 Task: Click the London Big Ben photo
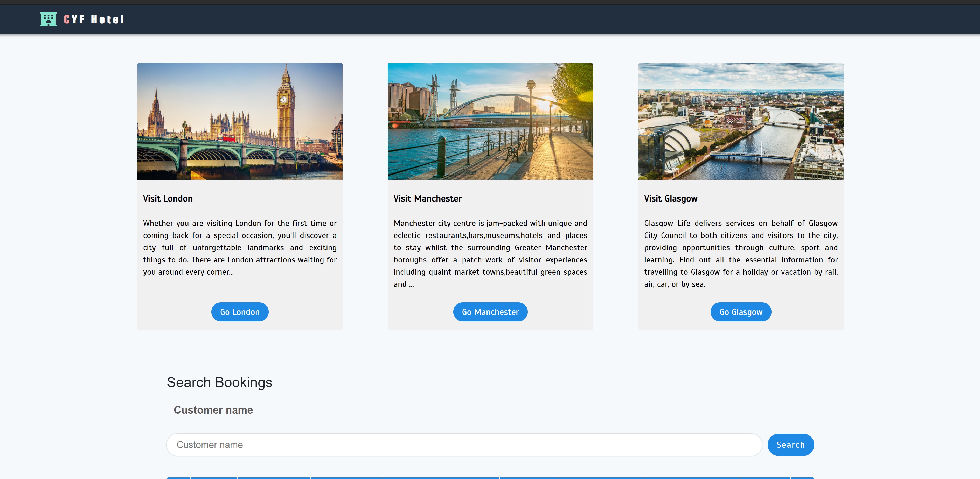[x=239, y=121]
